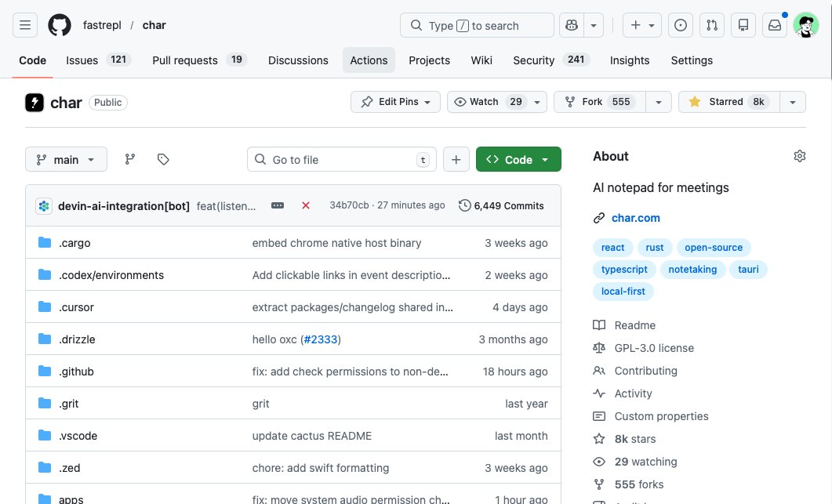View branches via the branch icon
Viewport: 832px width, 504px height.
[130, 159]
